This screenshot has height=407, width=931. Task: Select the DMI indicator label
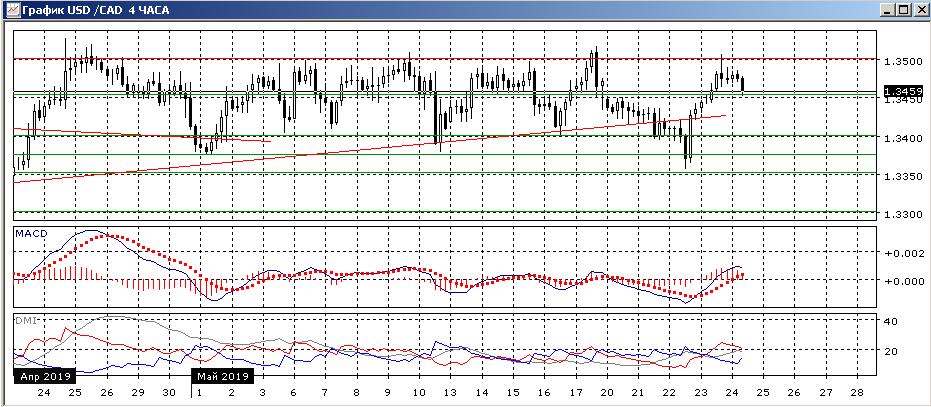[25, 319]
